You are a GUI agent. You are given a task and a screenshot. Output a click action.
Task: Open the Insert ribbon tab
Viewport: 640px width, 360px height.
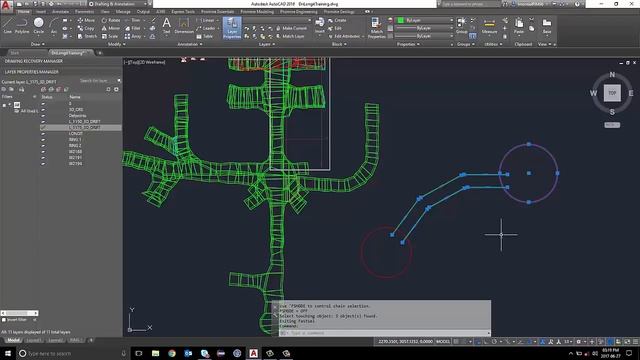(41, 12)
